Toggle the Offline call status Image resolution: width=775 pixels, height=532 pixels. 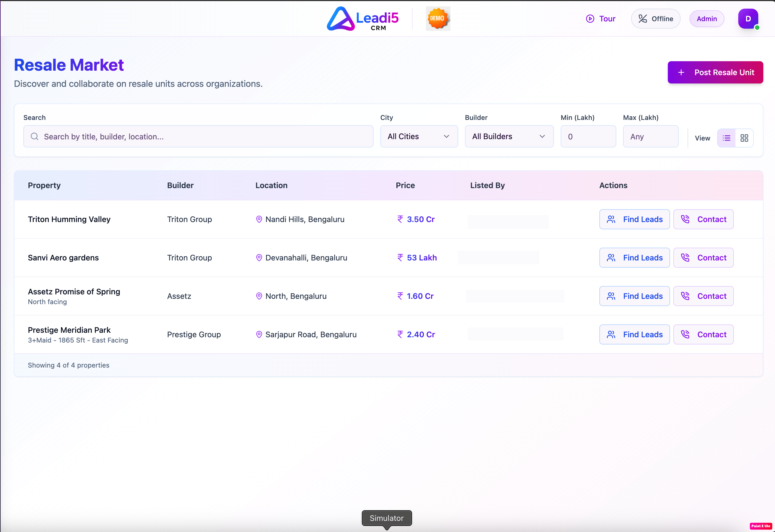pos(656,19)
